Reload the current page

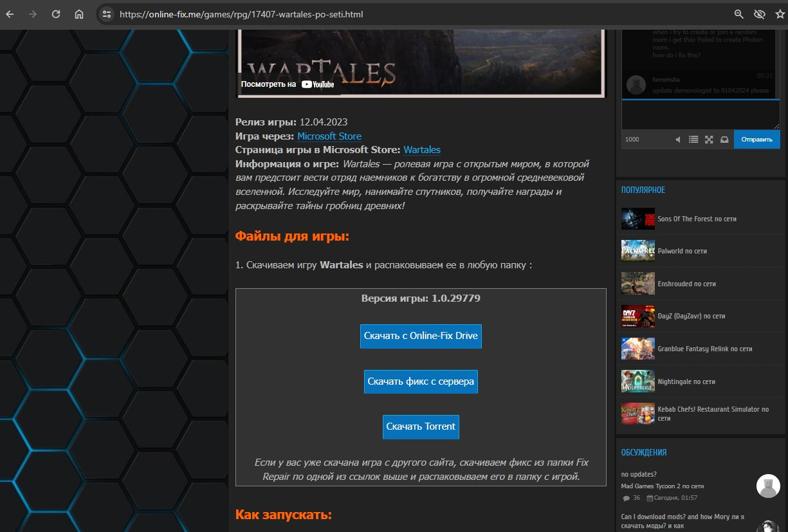pyautogui.click(x=56, y=14)
